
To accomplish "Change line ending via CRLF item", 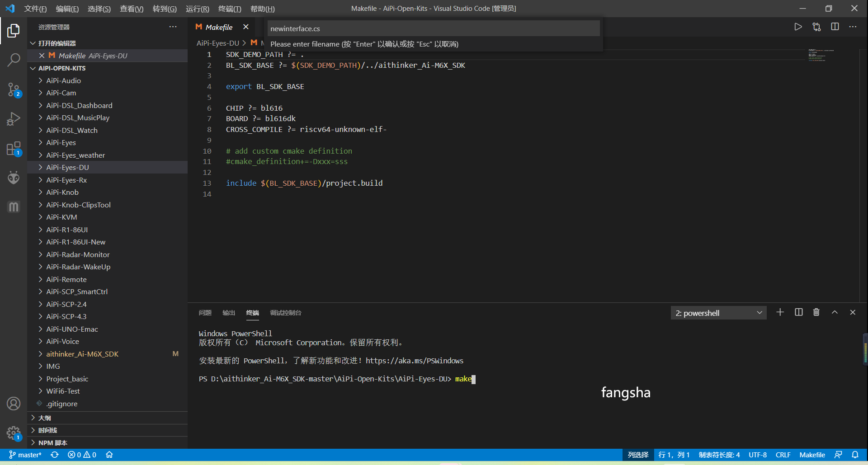I will click(x=783, y=455).
